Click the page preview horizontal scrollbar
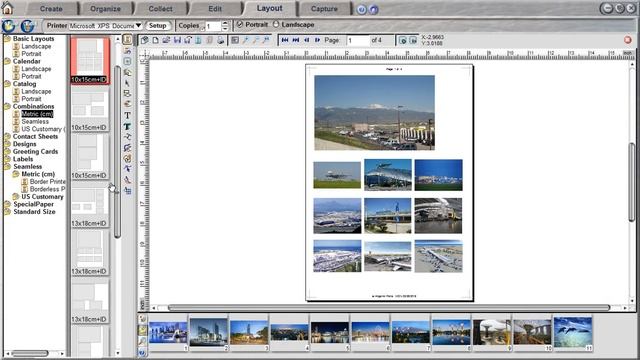 click(389, 308)
